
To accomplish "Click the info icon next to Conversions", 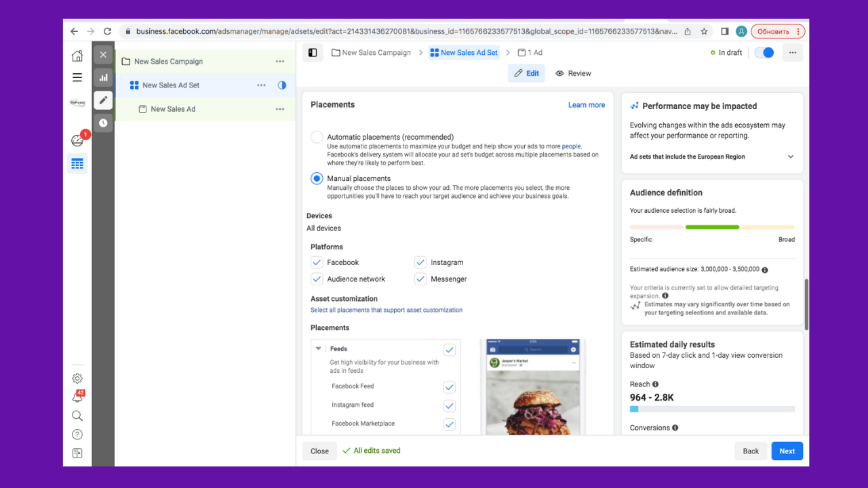I will point(675,428).
